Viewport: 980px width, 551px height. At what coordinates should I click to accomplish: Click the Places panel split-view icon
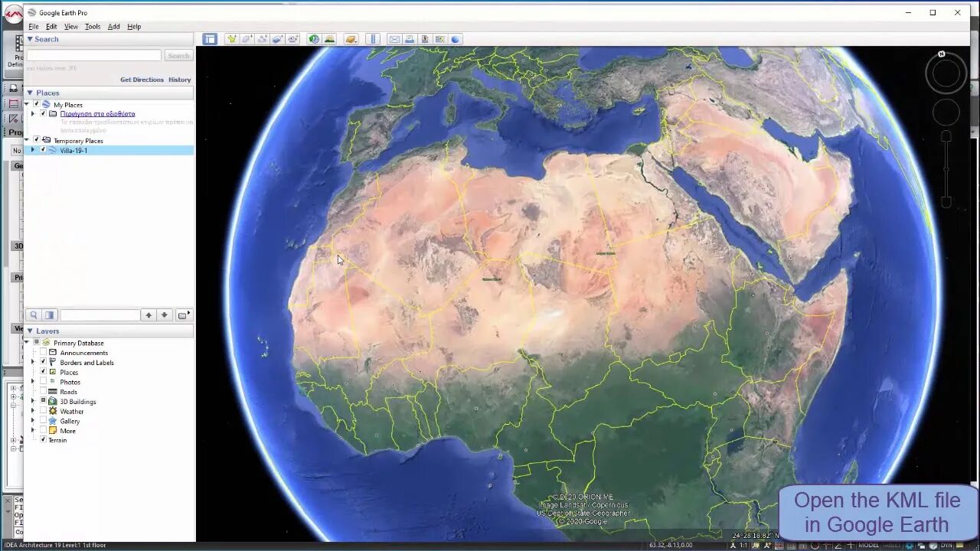[50, 315]
